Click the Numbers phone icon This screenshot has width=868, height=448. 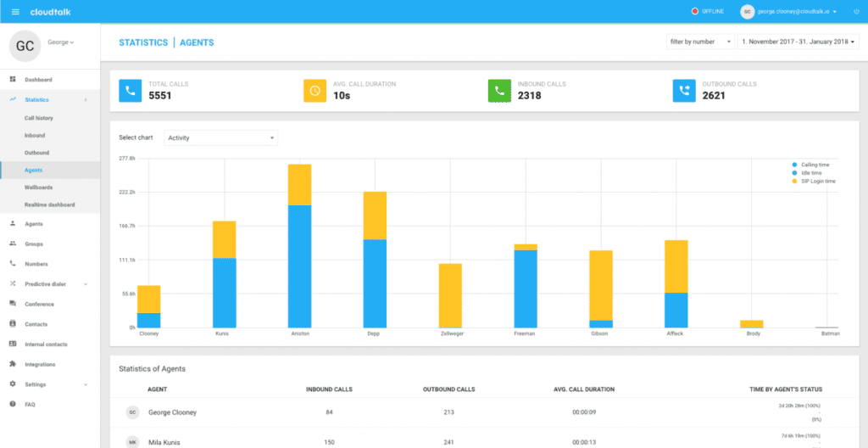click(x=13, y=264)
